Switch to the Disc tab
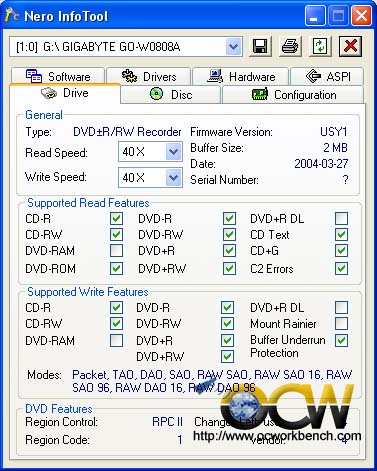This screenshot has height=471, width=377. [171, 95]
